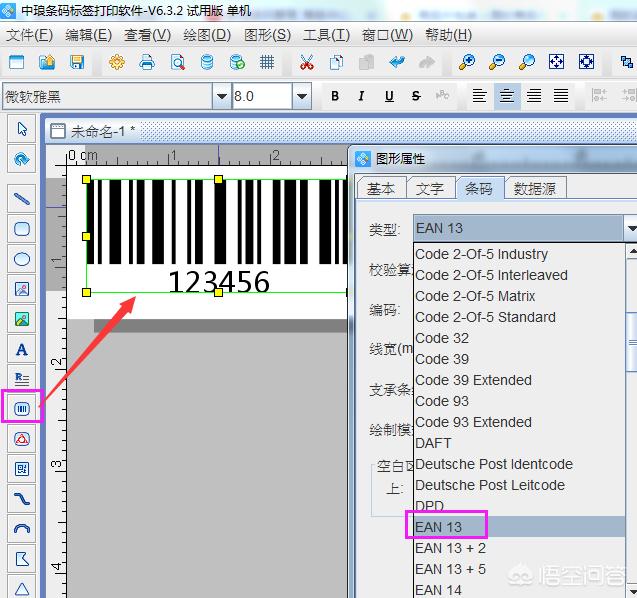Open database settings icon
Viewport: 637px width, 598px height.
(207, 62)
